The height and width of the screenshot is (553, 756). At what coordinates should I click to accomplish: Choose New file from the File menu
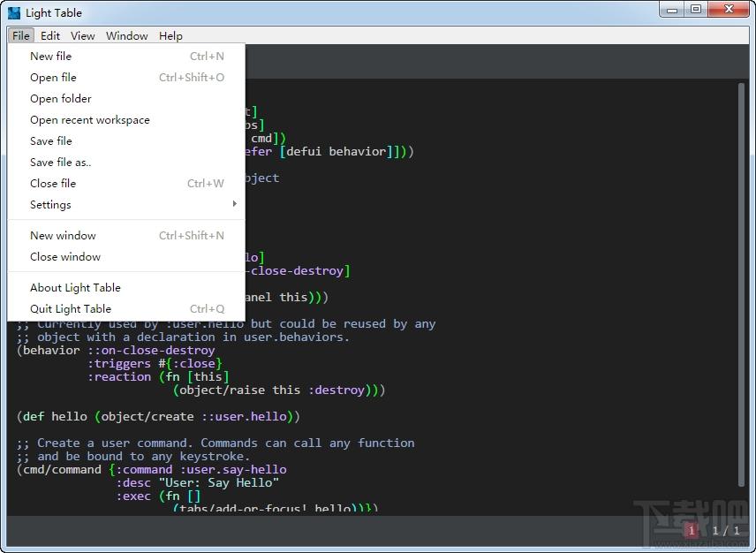(x=126, y=57)
